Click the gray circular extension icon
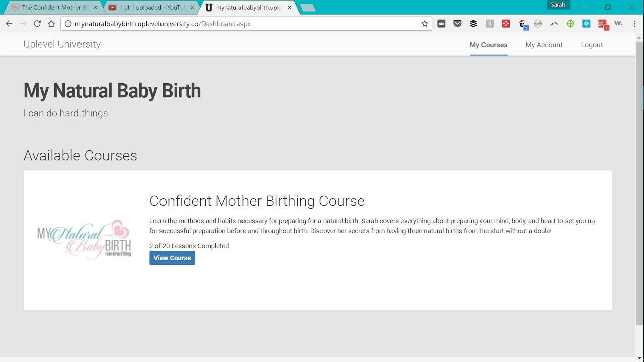Screen dimensions: 644x362 tap(538, 24)
